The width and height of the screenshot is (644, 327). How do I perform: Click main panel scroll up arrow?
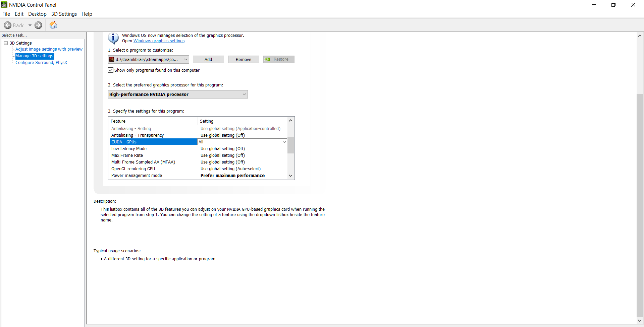click(x=640, y=36)
